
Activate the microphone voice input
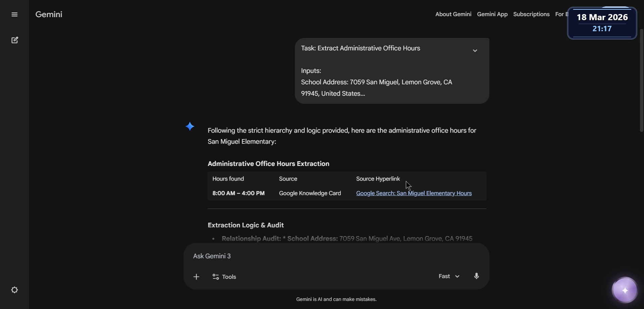[x=477, y=276]
